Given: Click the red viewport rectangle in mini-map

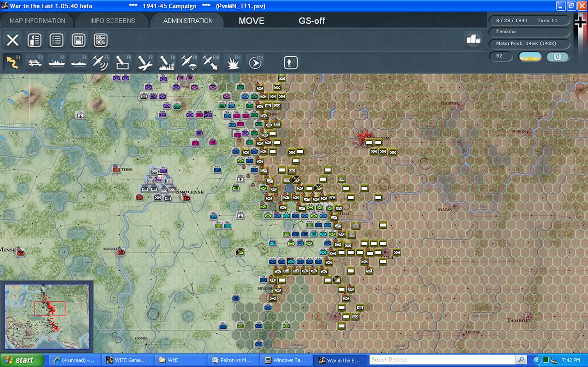Looking at the screenshot, I should (x=50, y=308).
